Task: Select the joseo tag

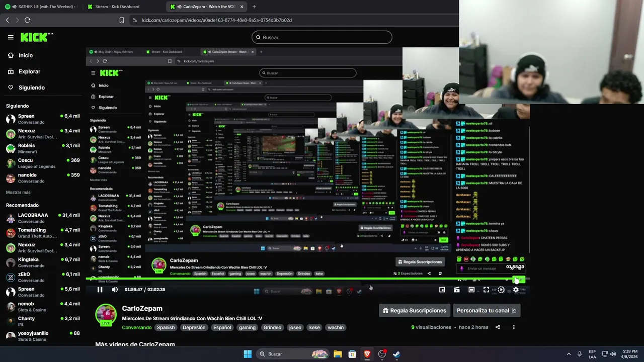Action: tap(295, 327)
